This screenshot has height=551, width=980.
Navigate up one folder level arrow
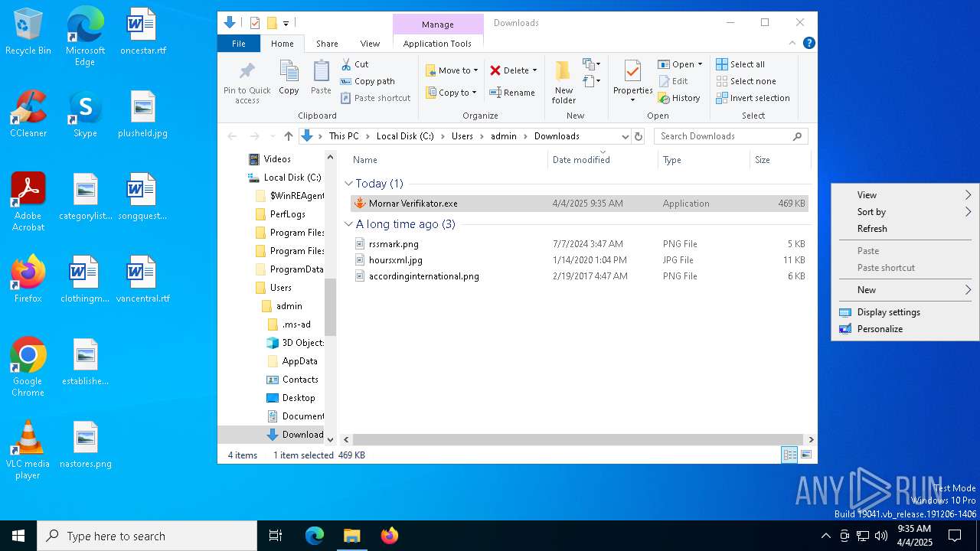pos(288,136)
